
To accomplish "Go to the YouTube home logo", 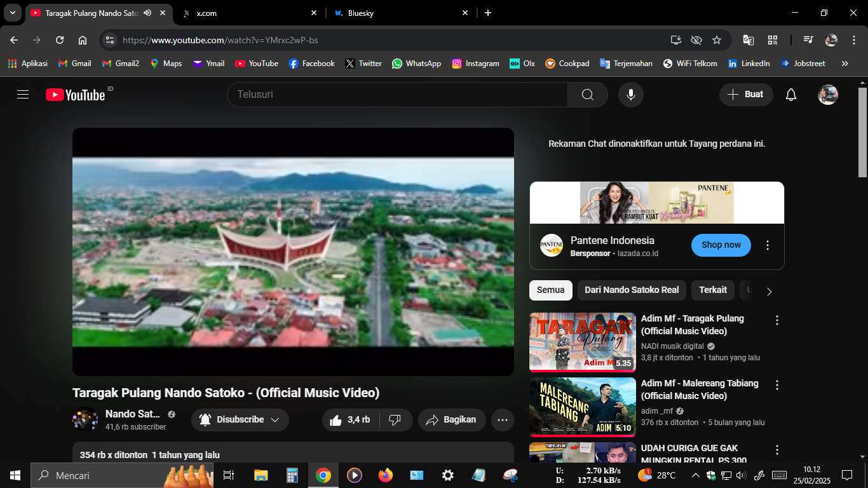I will click(x=76, y=95).
